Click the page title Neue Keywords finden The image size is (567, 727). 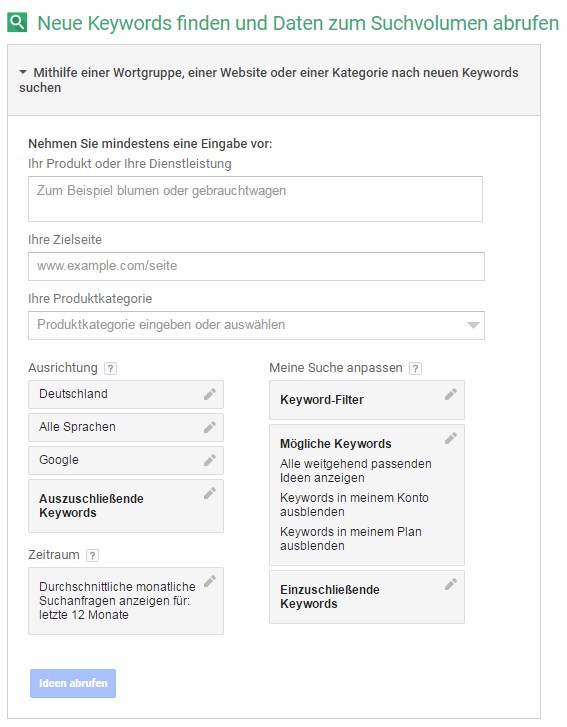click(x=298, y=23)
